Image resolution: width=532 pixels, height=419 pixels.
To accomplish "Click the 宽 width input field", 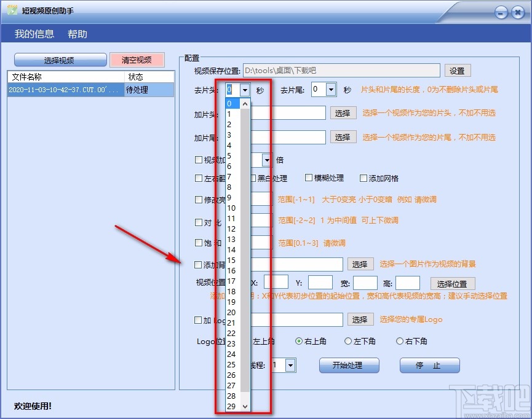I will 365,283.
